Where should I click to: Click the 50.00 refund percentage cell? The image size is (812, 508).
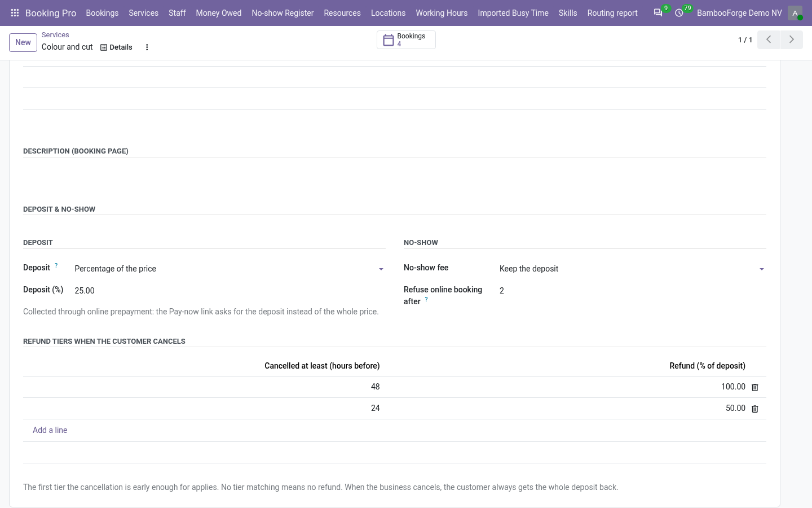567,409
